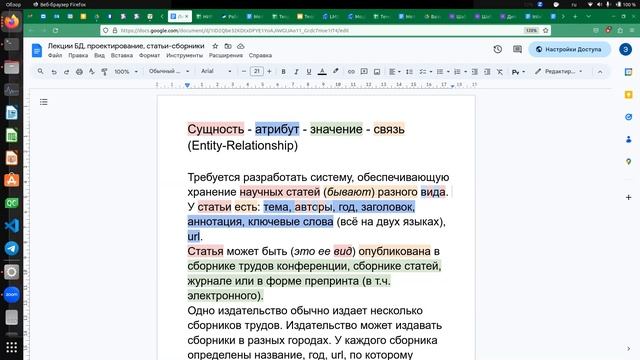
Task: Print the document
Action: click(x=79, y=71)
